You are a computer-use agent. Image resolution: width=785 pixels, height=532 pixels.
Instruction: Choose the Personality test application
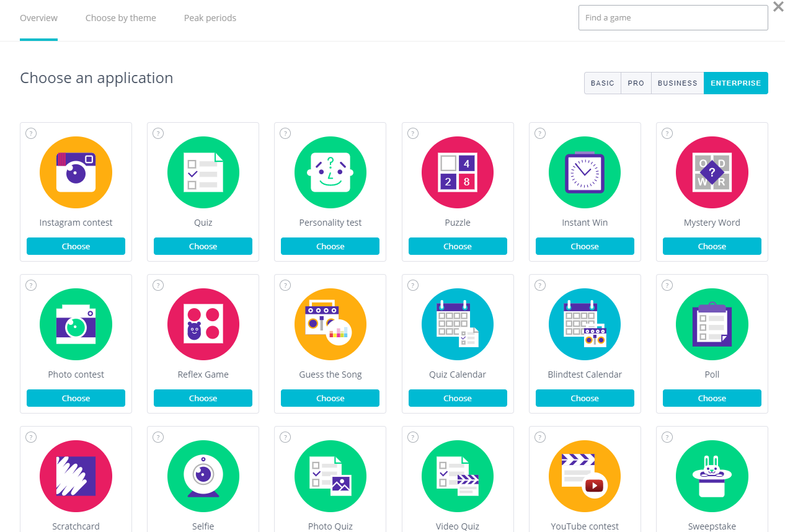pyautogui.click(x=330, y=246)
